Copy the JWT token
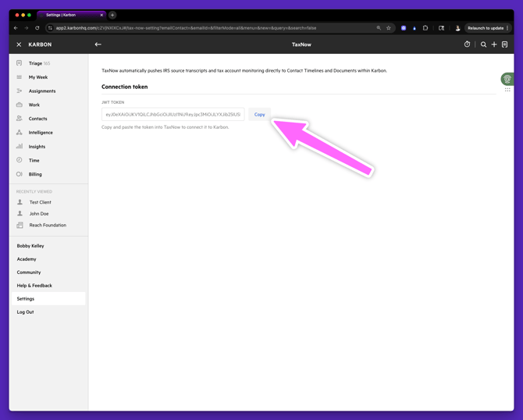 tap(259, 115)
